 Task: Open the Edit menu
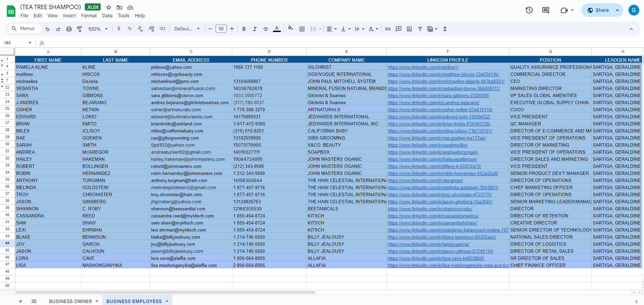tap(38, 16)
